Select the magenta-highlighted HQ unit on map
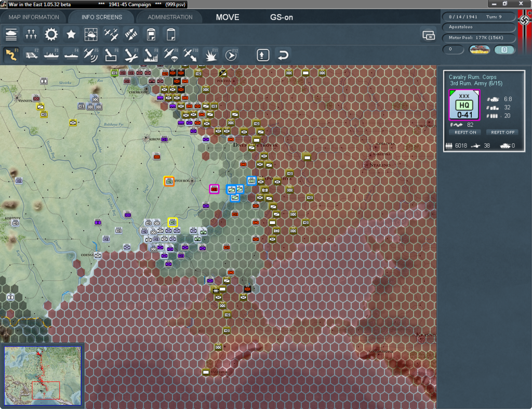This screenshot has width=532, height=409. click(214, 189)
